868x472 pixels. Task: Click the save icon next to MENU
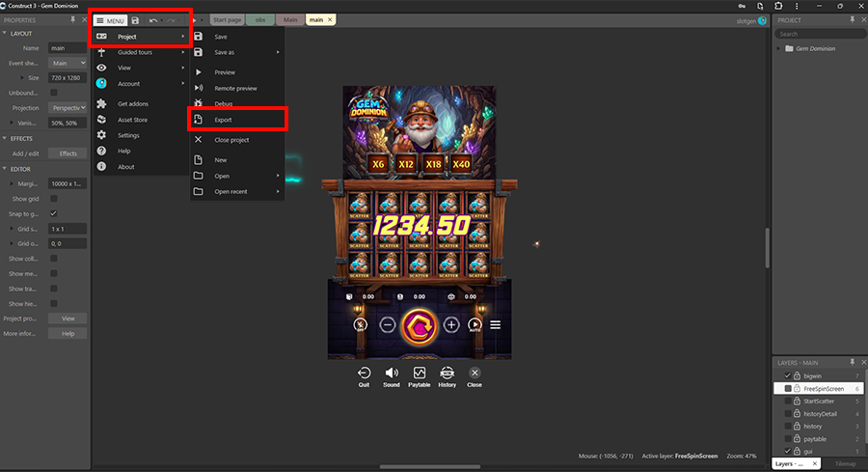[x=135, y=20]
